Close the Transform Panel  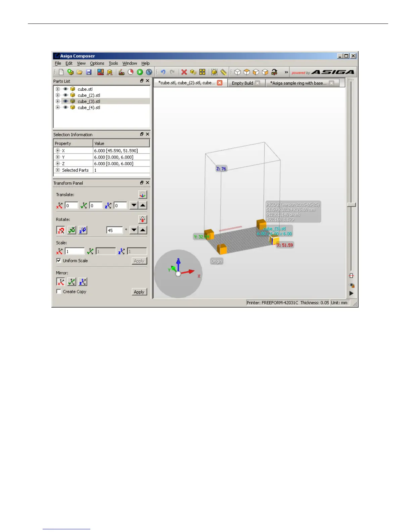pos(147,183)
